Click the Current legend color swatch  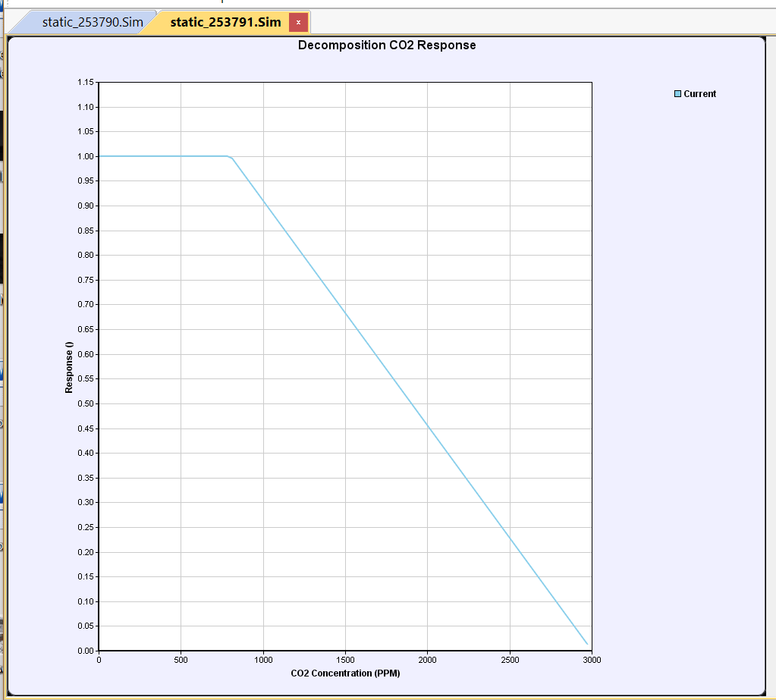click(677, 94)
